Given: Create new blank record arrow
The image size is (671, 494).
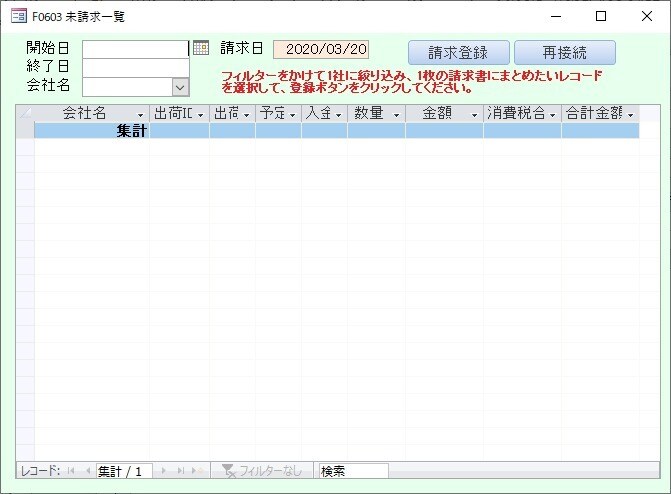Looking at the screenshot, I should coord(197,471).
